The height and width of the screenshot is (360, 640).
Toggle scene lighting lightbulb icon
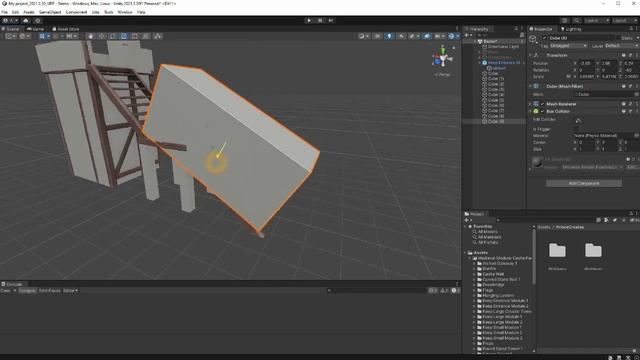(389, 36)
